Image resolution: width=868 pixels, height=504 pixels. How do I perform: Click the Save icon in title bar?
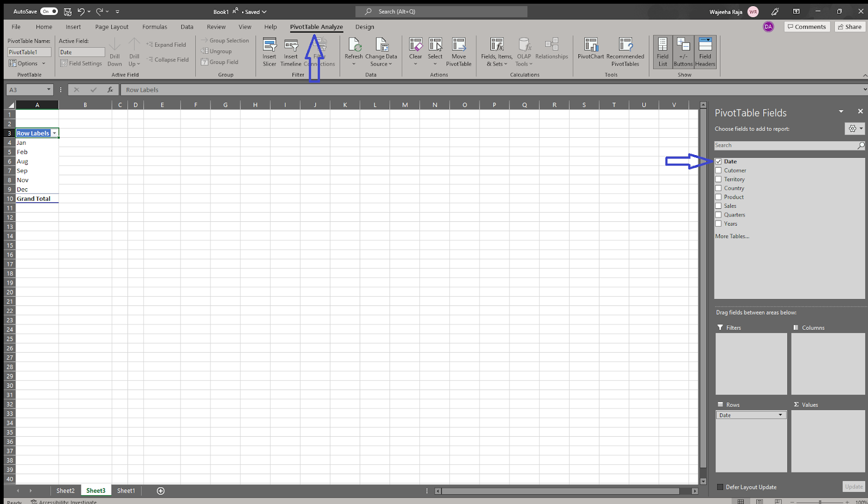(68, 11)
